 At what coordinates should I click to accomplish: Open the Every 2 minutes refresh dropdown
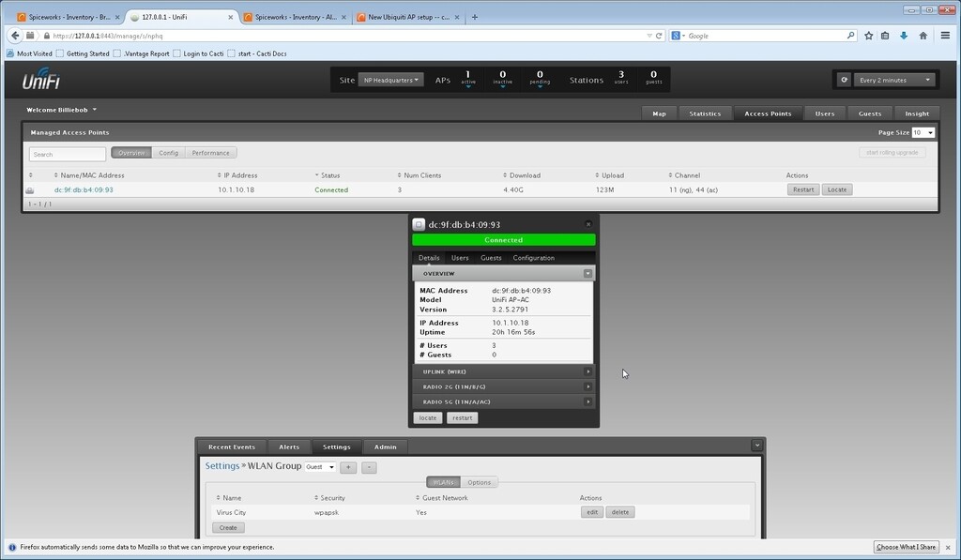pos(892,80)
